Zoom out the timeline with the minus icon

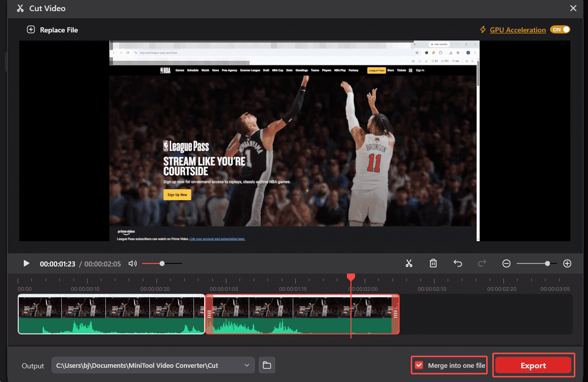pyautogui.click(x=506, y=263)
